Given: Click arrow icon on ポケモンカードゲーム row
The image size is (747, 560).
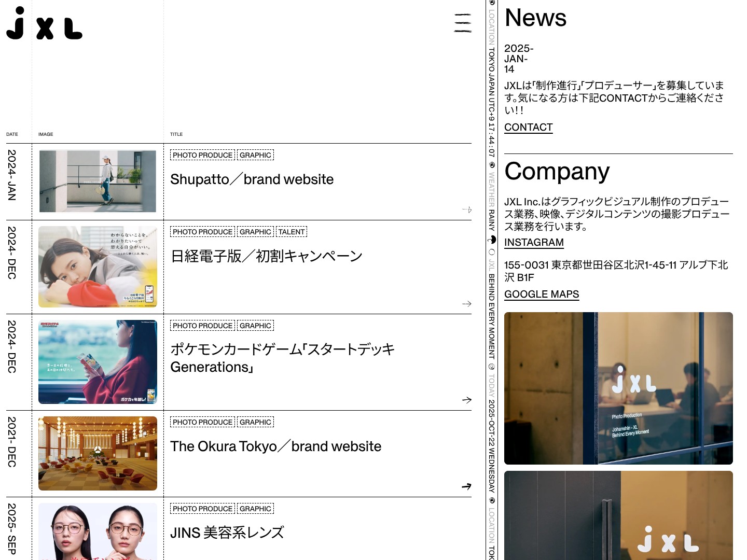Looking at the screenshot, I should [x=467, y=400].
